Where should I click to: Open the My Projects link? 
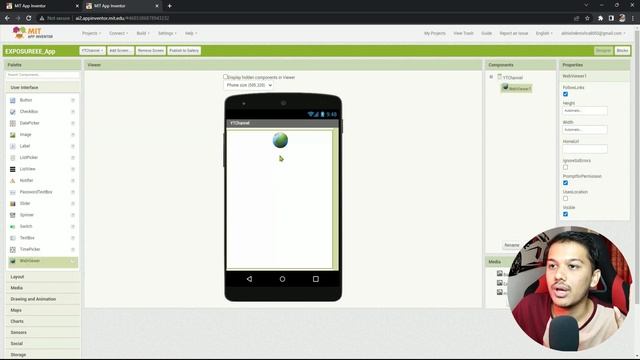(x=435, y=33)
